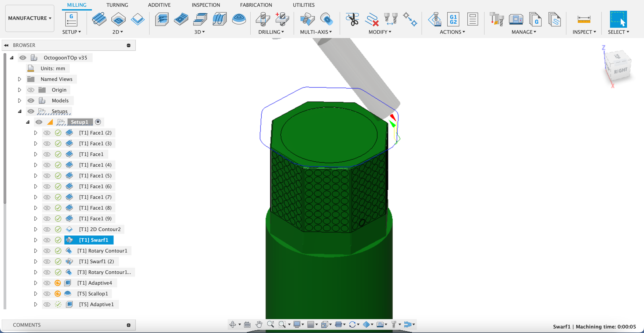Open the MANUFACTURE workspace switcher
Viewport: 644px width, 333px height.
30,18
